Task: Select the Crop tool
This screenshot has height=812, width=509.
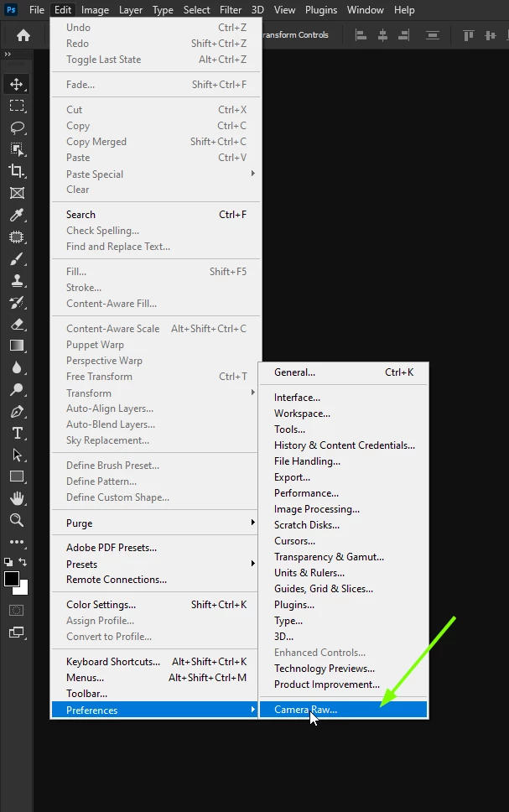Action: tap(17, 171)
